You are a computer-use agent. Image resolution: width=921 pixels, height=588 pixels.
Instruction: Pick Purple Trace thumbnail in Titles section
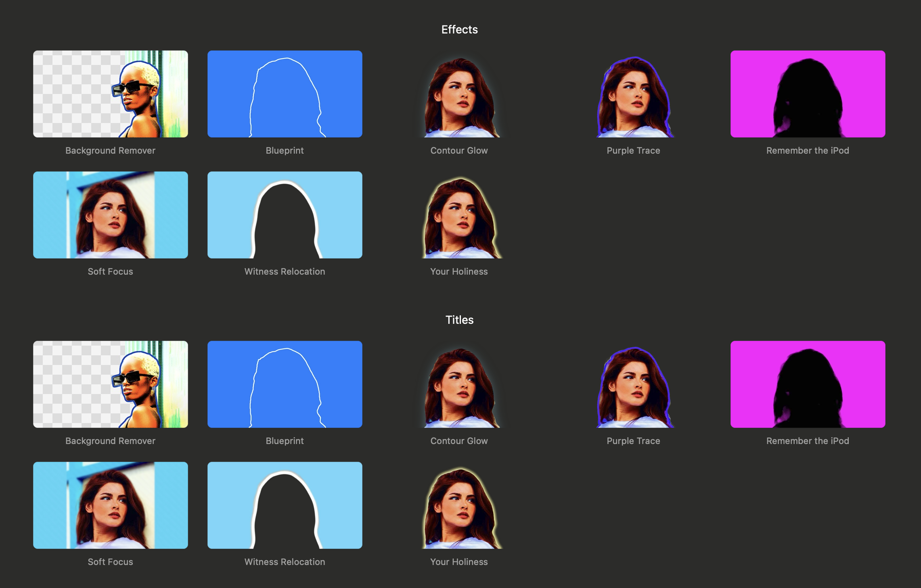click(x=634, y=384)
